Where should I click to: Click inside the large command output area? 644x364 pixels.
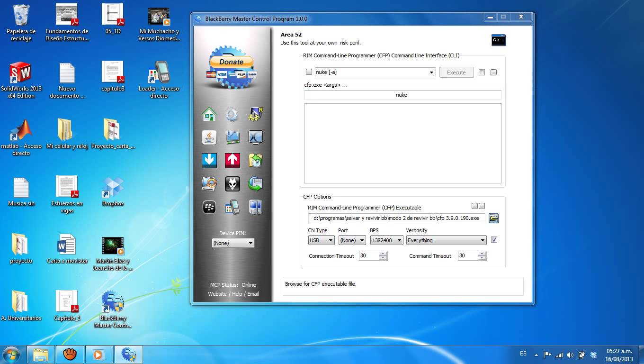[402, 143]
